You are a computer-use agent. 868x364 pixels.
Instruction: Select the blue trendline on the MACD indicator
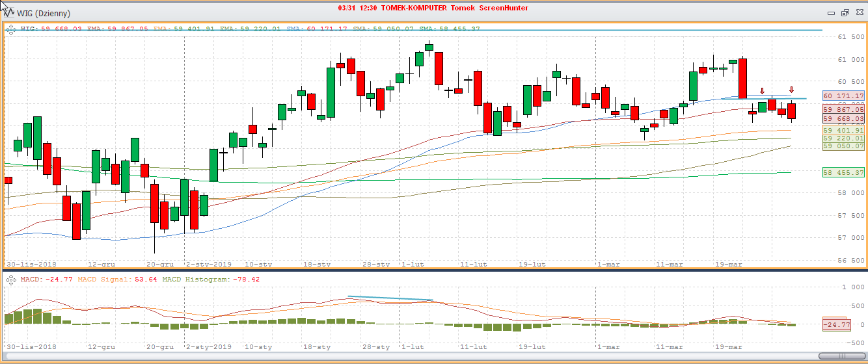(390, 298)
